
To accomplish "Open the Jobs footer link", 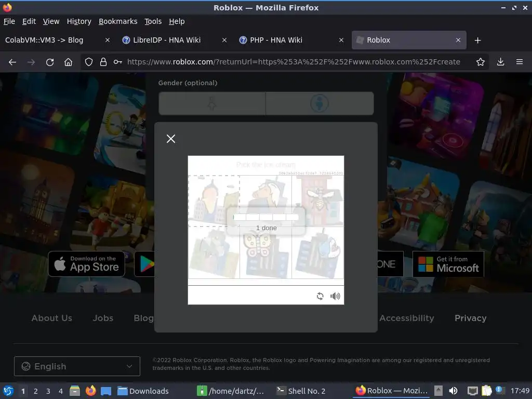I will pyautogui.click(x=103, y=318).
